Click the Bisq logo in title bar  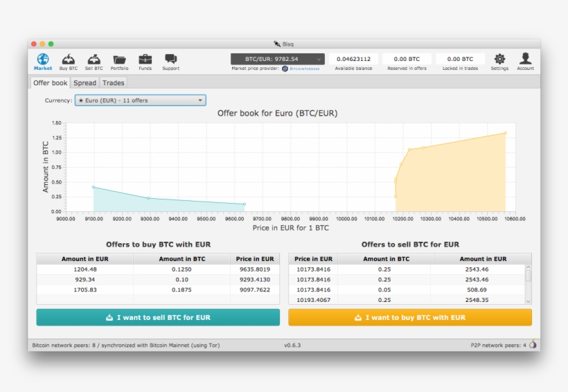[277, 44]
